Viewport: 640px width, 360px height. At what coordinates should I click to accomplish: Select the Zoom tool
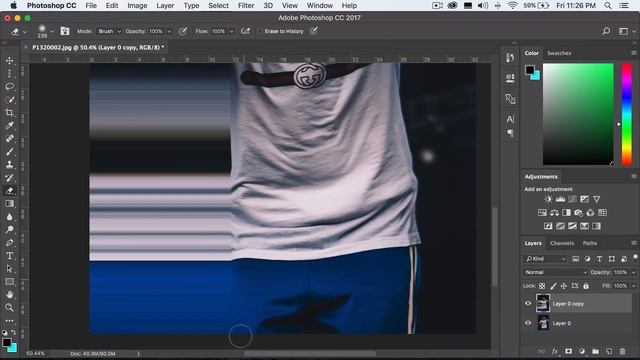point(9,307)
